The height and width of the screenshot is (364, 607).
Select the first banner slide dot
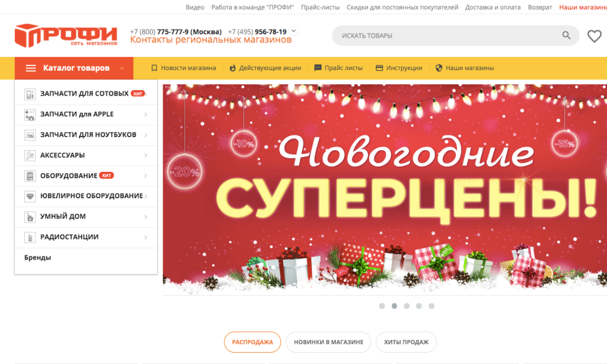(382, 306)
